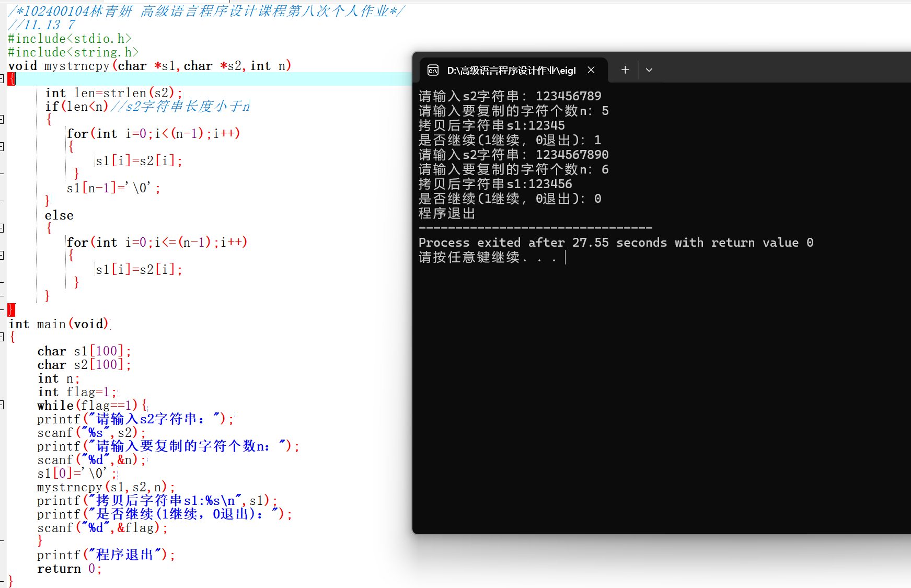The width and height of the screenshot is (911, 588).
Task: Collapse the else block fold marker
Action: pos(2,228)
